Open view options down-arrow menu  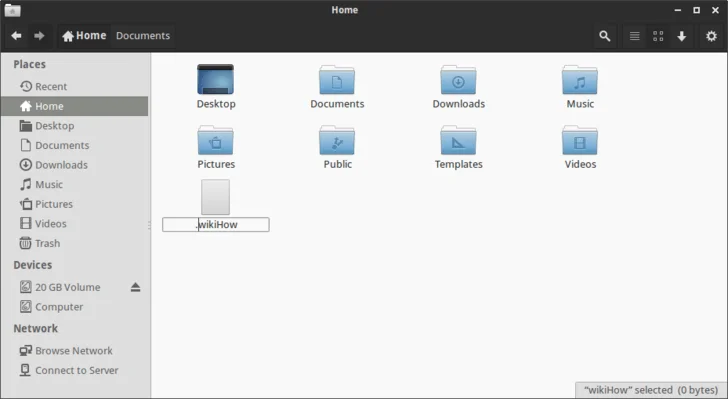coord(682,36)
